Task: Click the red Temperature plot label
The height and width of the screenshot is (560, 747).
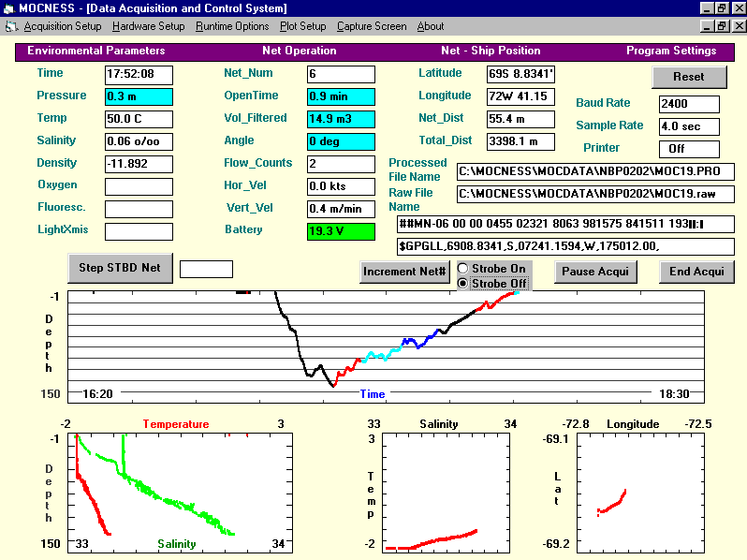Action: (x=176, y=424)
